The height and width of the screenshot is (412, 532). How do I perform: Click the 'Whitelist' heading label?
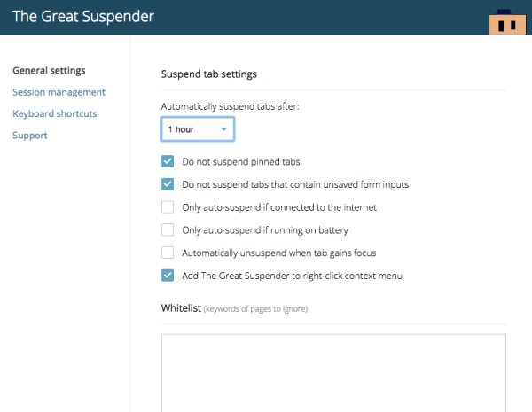181,308
